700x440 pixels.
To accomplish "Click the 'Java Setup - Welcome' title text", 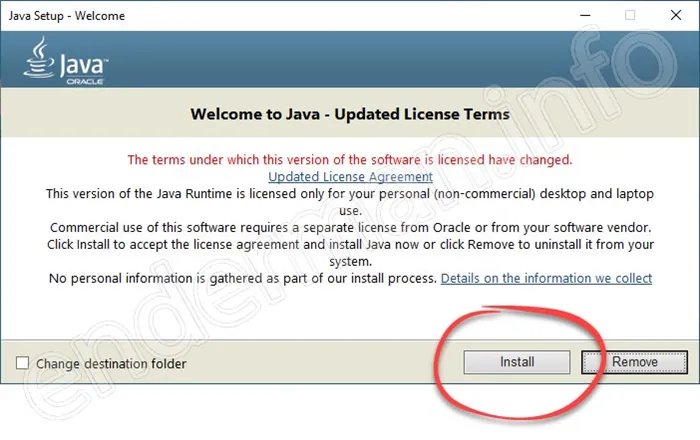I will [67, 16].
